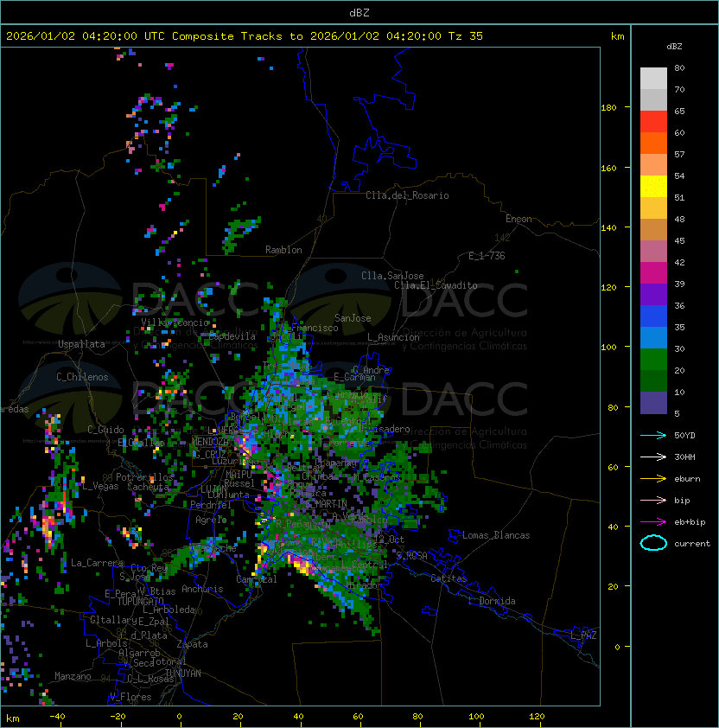Screen dimensions: 719x728
Task: Click the cyan ellipse for current track
Action: tap(653, 543)
